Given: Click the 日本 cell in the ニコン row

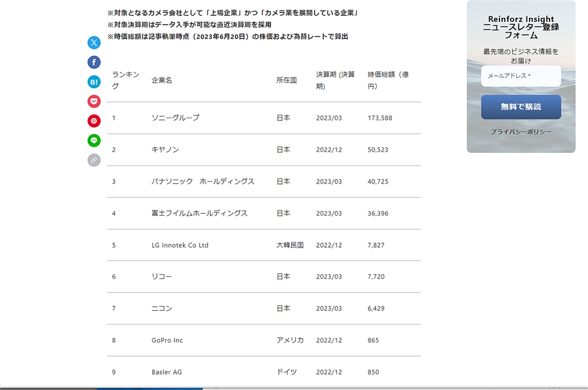Looking at the screenshot, I should (x=283, y=309).
